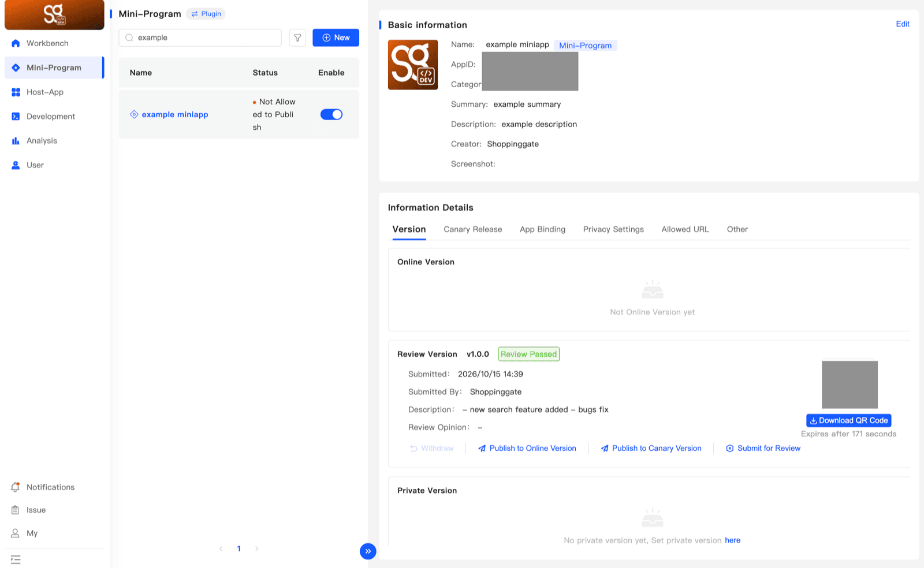This screenshot has width=924, height=568.
Task: Open the Analysis bar-chart icon
Action: click(x=16, y=140)
